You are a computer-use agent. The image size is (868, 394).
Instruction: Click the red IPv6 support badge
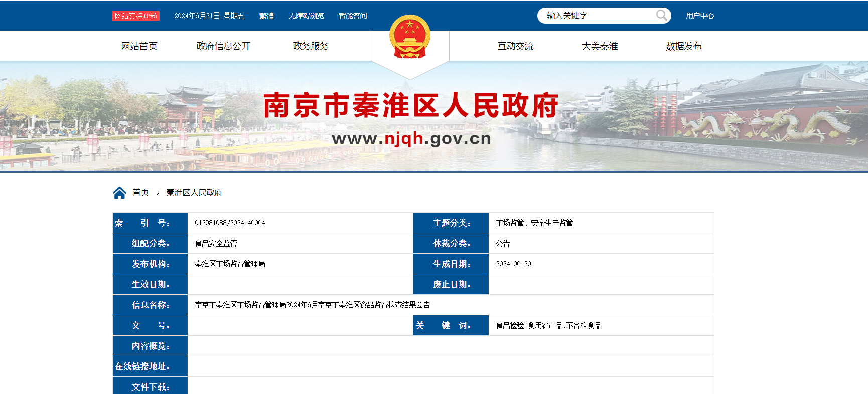click(x=135, y=16)
